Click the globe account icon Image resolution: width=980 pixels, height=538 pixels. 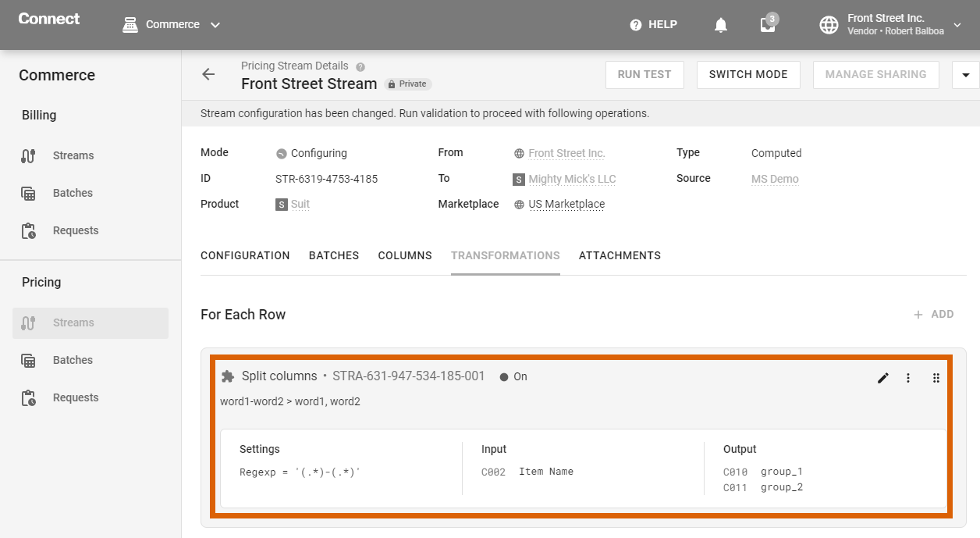tap(829, 25)
